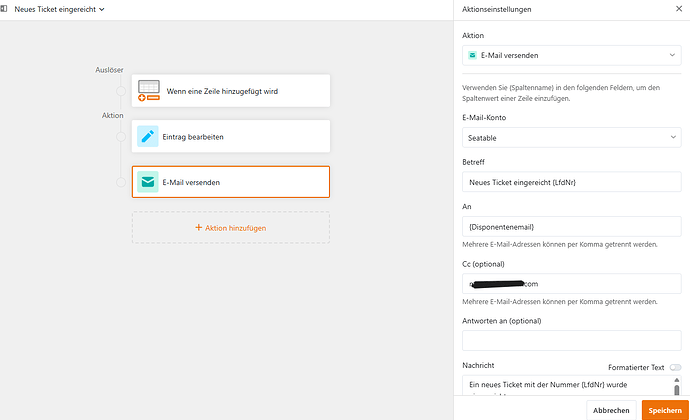Screen dimensions: 690x420
Task: Open the 'Neues Ticket eingereicht' rule dropdown
Action: click(x=59, y=9)
